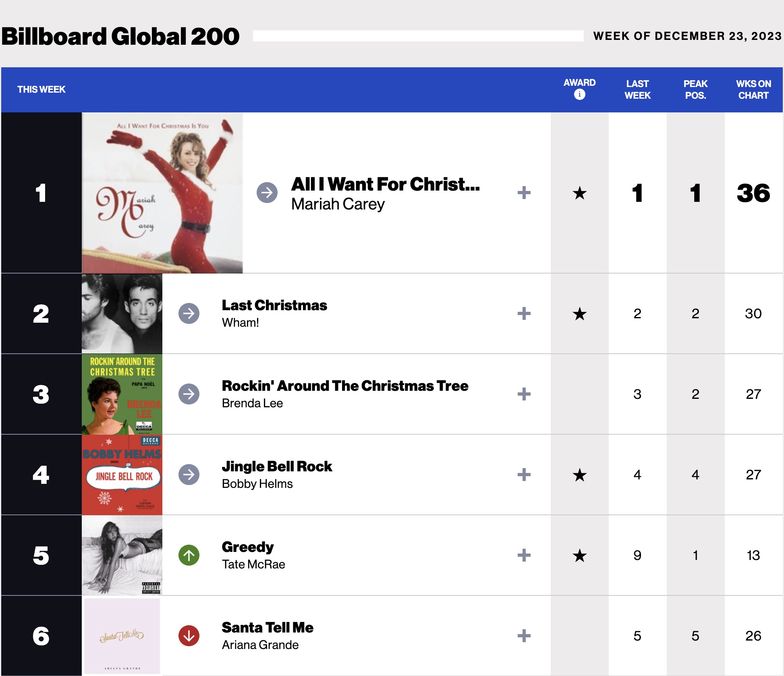Screen dimensions: 784x676
Task: Click the Wham! album cover thumbnail
Action: coord(122,313)
